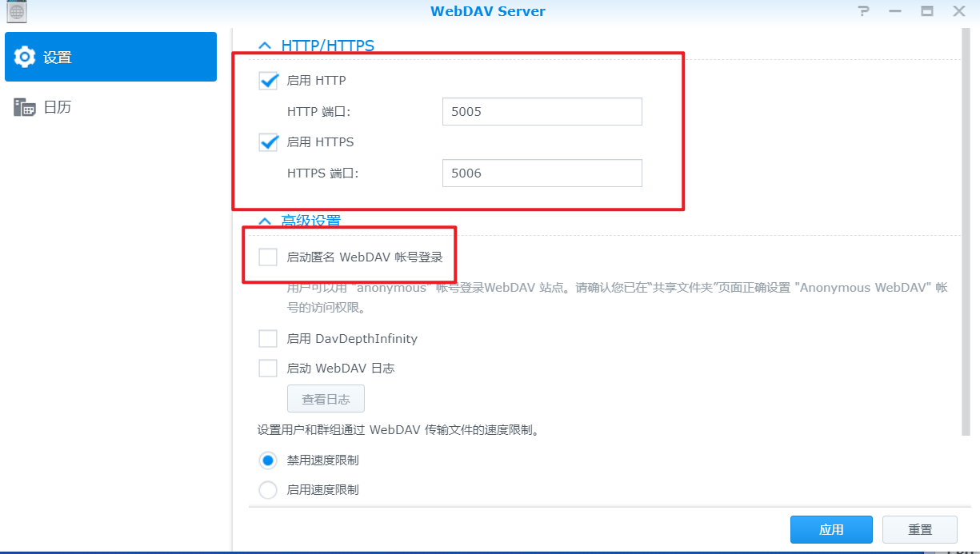Select the 启用速度限制 radio button
The height and width of the screenshot is (554, 980).
tap(268, 490)
